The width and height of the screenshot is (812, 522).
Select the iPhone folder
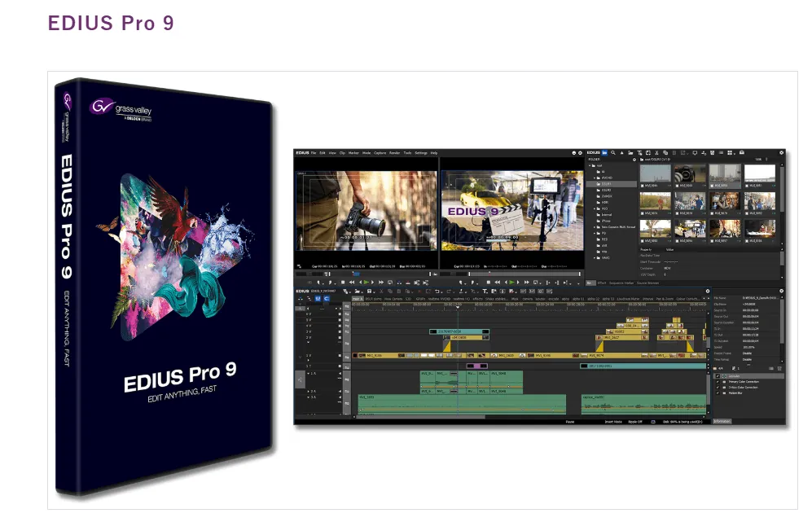click(605, 222)
